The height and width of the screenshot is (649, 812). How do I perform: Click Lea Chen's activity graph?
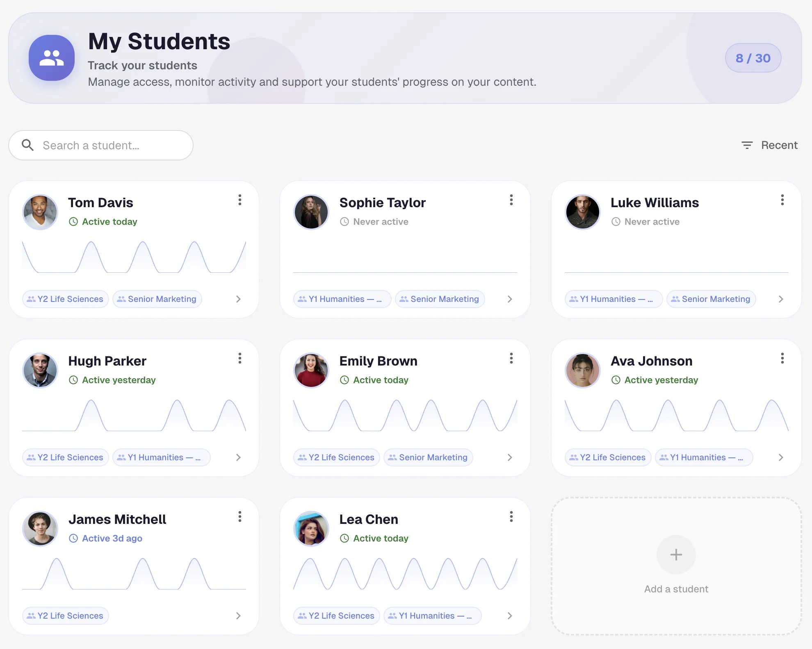click(x=405, y=574)
